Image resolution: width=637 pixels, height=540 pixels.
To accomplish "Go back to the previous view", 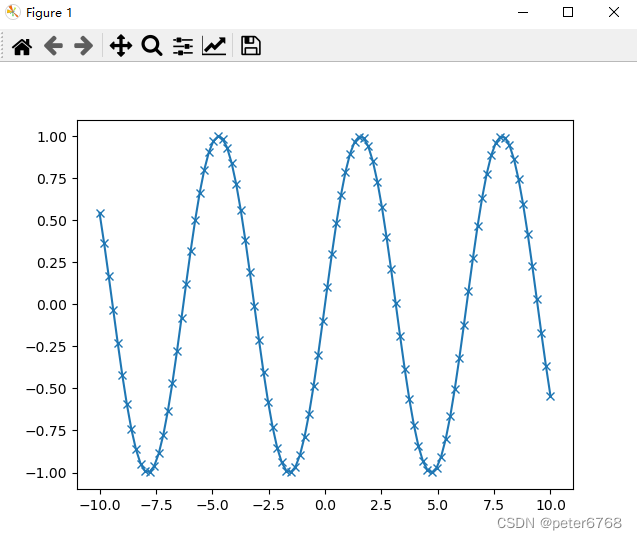I will [53, 46].
